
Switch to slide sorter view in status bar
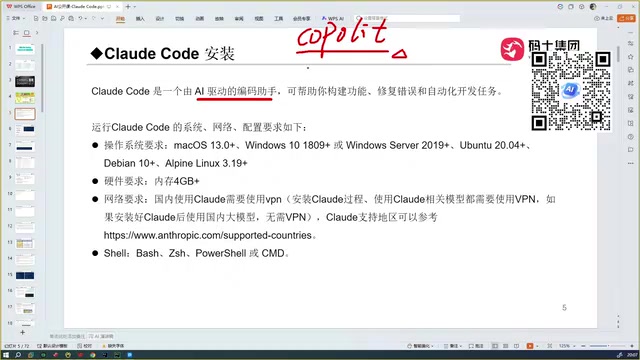tap(506, 346)
